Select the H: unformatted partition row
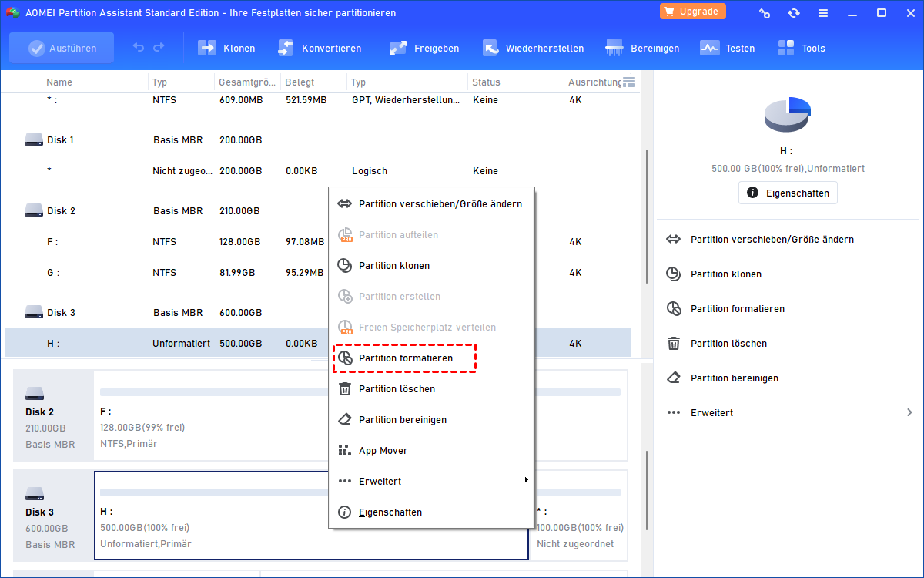924x578 pixels. 317,343
